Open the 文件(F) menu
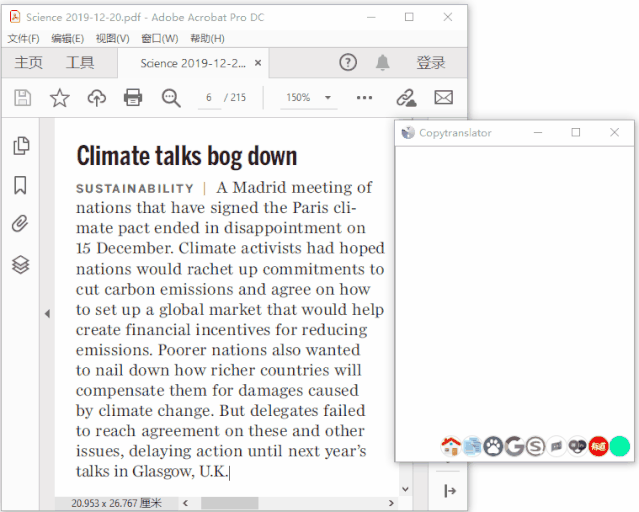Viewport: 639px width, 512px height. [x=23, y=39]
